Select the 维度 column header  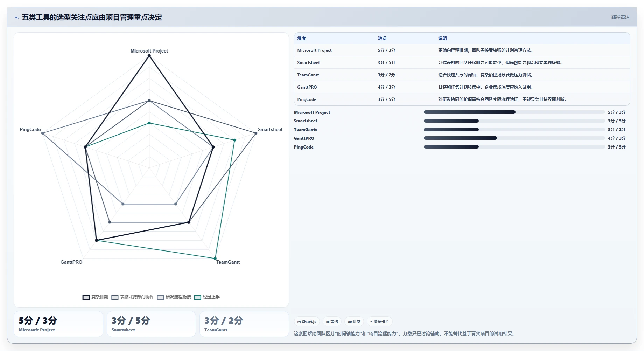pos(301,39)
